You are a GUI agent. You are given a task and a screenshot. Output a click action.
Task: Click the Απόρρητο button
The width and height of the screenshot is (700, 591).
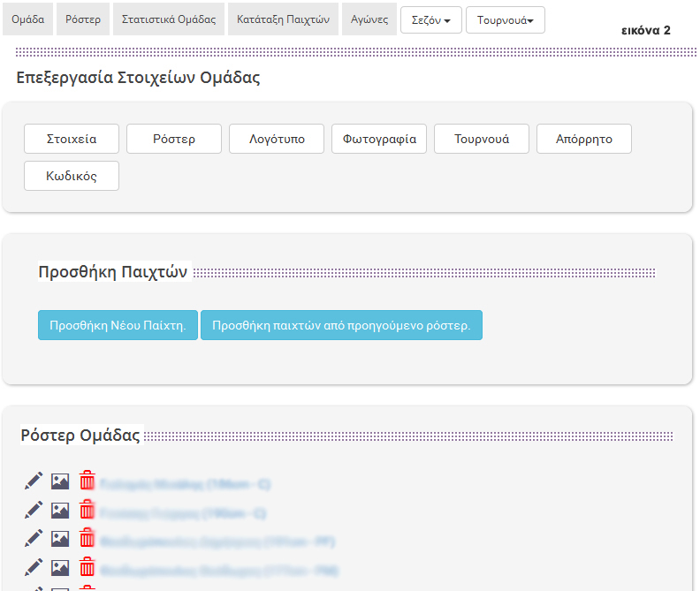pos(583,139)
